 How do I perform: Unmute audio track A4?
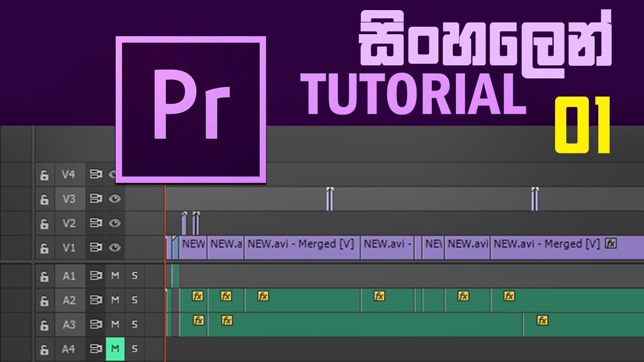click(x=115, y=348)
